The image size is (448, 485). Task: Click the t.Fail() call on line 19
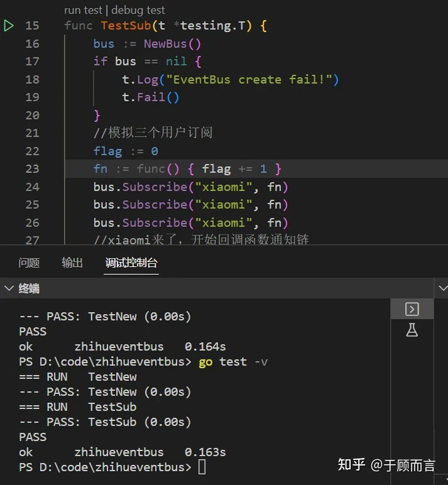pyautogui.click(x=151, y=97)
